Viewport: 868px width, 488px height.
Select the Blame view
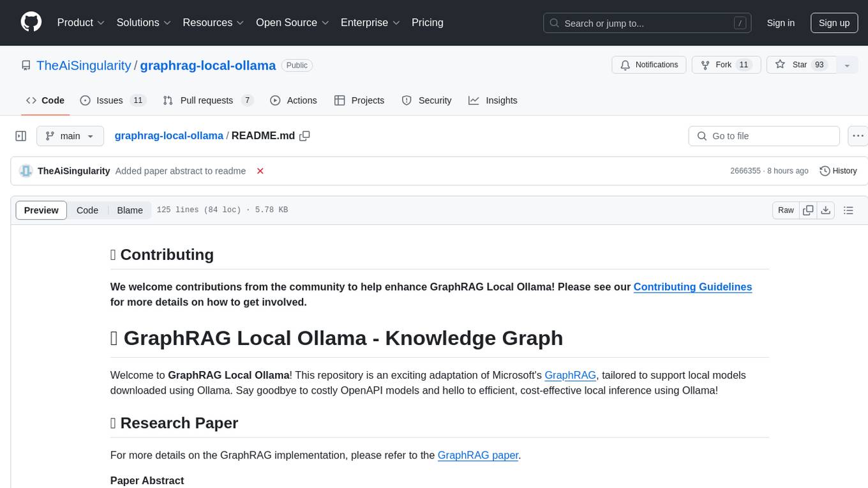pos(130,210)
